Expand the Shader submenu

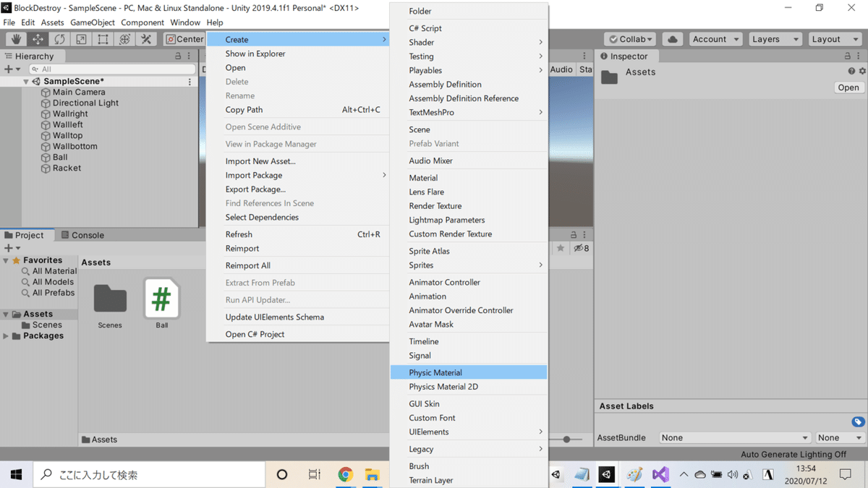(469, 42)
